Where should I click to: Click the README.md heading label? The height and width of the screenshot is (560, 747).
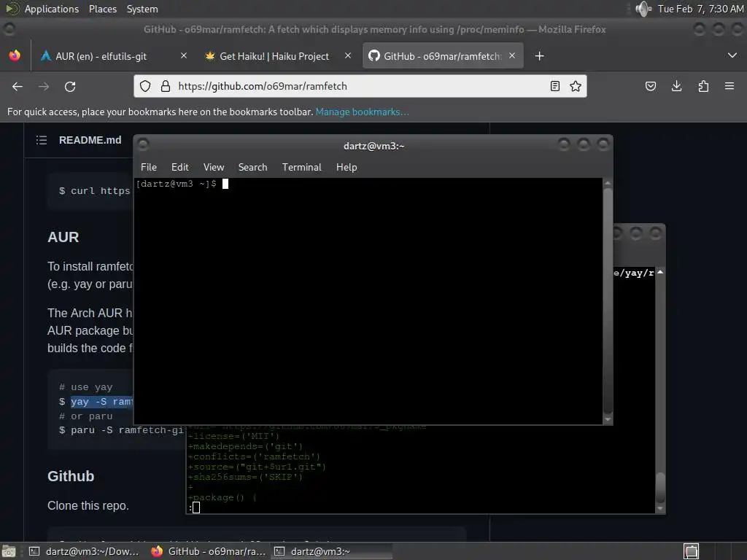pos(90,140)
